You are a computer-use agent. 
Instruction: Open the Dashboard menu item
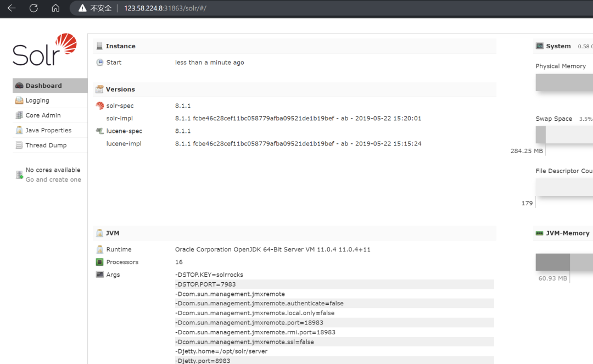tap(50, 86)
